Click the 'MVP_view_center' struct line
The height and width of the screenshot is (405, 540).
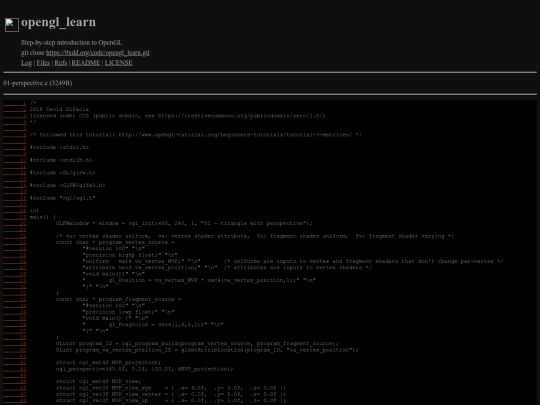171,394
